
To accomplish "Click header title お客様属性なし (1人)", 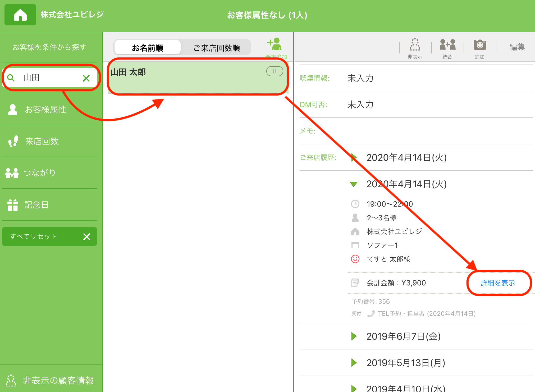I will pyautogui.click(x=267, y=15).
